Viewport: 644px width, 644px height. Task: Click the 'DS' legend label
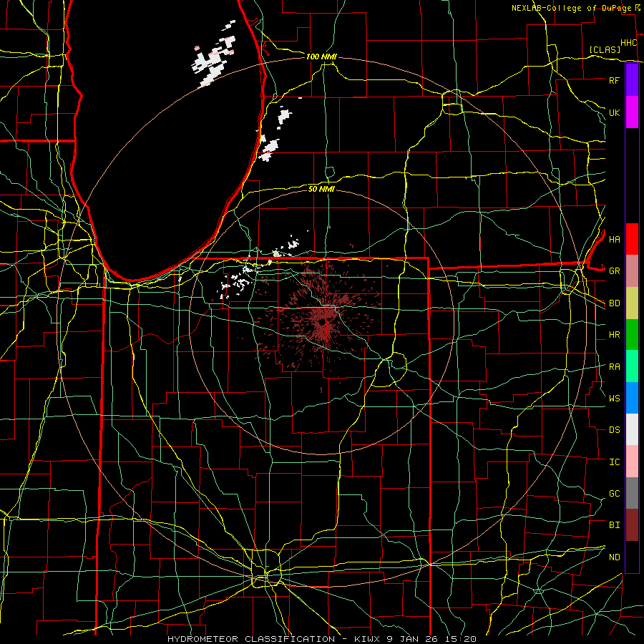pyautogui.click(x=614, y=430)
